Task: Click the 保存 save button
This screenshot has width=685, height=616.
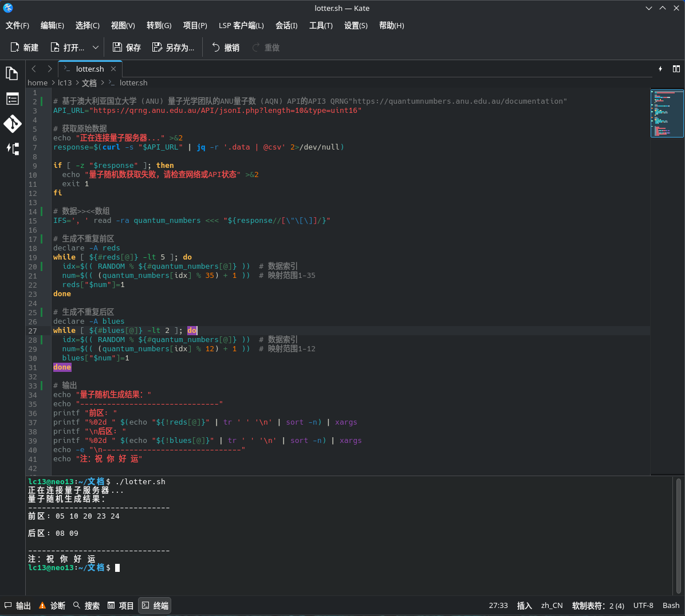Action: (127, 48)
